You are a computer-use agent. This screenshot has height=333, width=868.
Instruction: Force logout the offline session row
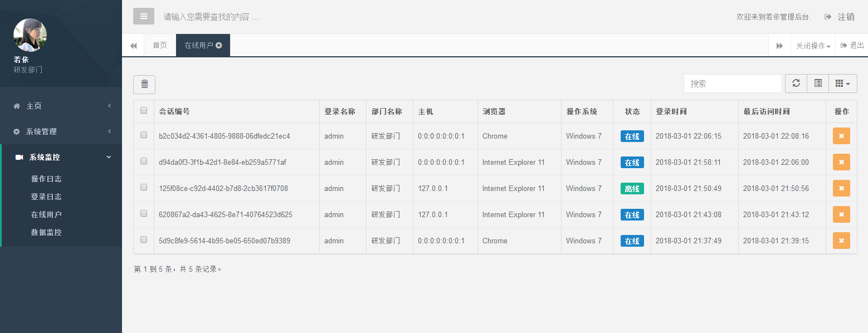(x=841, y=188)
